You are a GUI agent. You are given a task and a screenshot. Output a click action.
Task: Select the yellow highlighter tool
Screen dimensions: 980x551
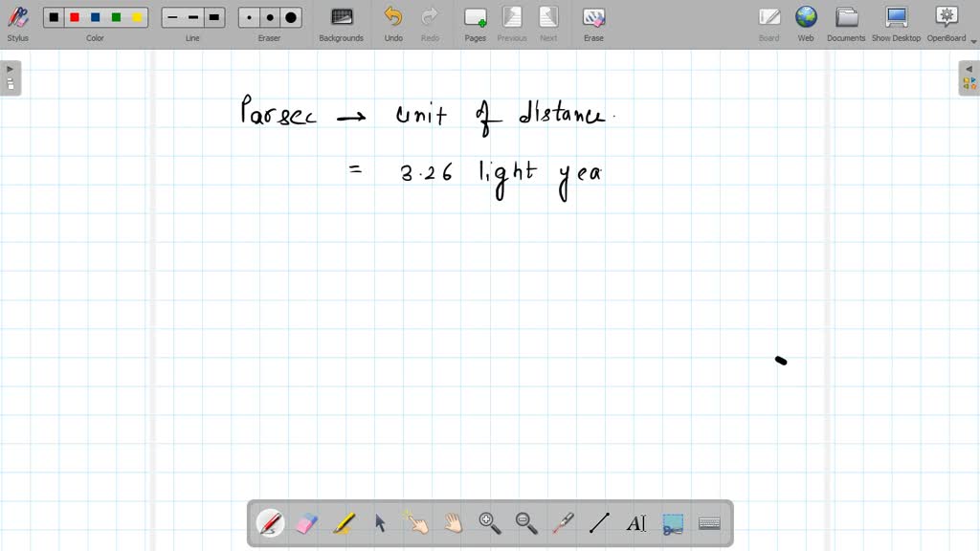pos(344,522)
